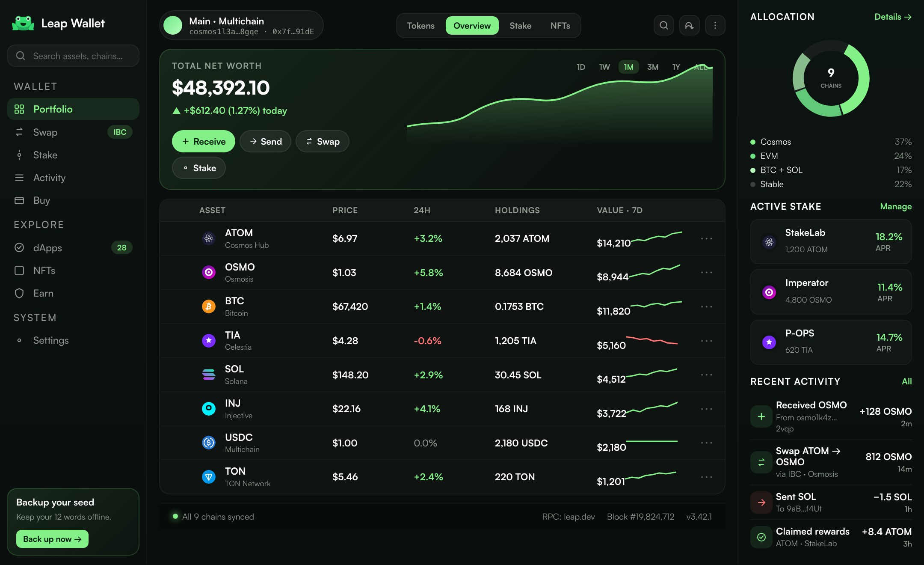Click the BTC Bitcoin token icon
Screen dimensions: 924x565
pos(209,306)
